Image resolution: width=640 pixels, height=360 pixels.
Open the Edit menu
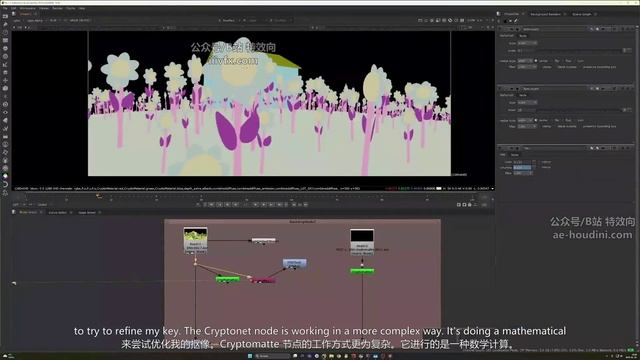click(13, 8)
